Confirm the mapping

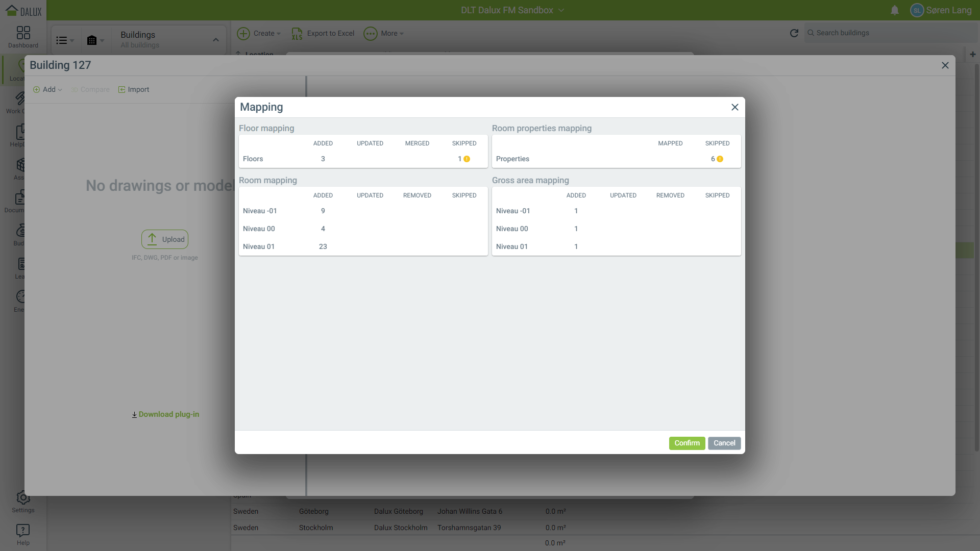pos(687,443)
